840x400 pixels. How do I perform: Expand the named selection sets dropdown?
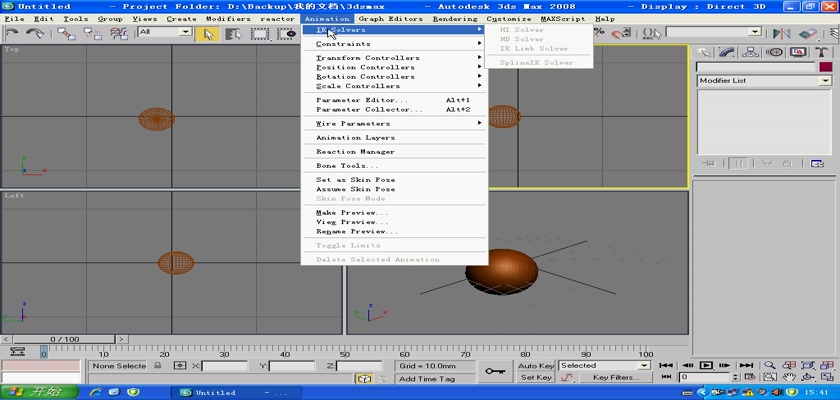click(x=755, y=32)
